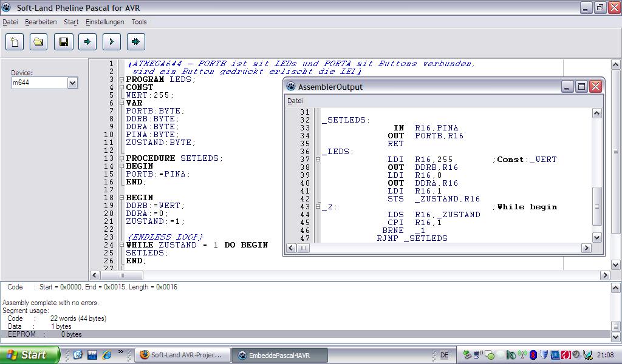Click the New file toolbar icon

click(15, 42)
